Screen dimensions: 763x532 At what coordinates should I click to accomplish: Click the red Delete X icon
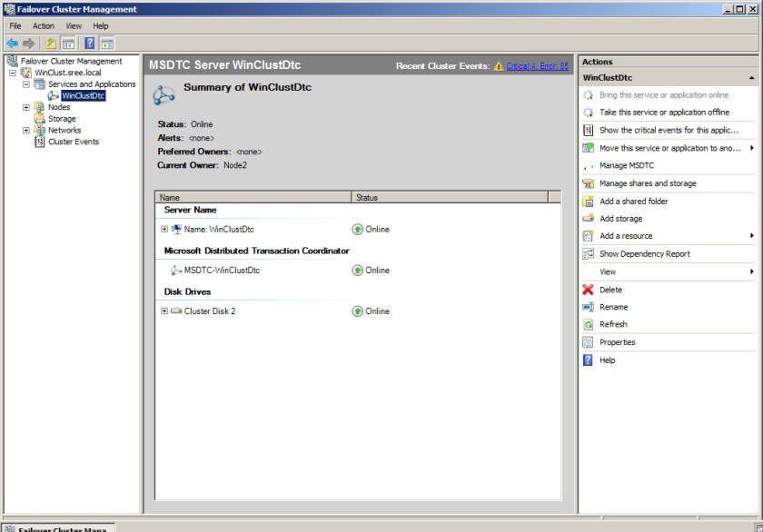tap(588, 290)
